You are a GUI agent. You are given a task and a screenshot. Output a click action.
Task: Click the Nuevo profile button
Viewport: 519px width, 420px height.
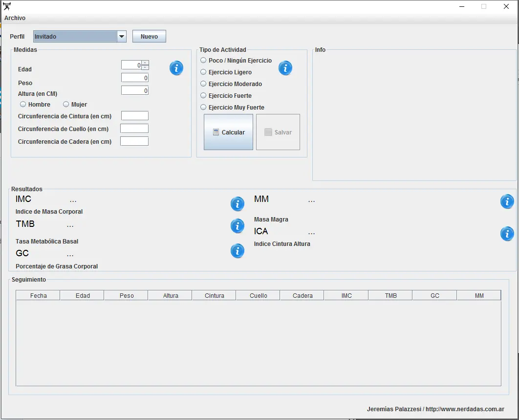coord(149,37)
